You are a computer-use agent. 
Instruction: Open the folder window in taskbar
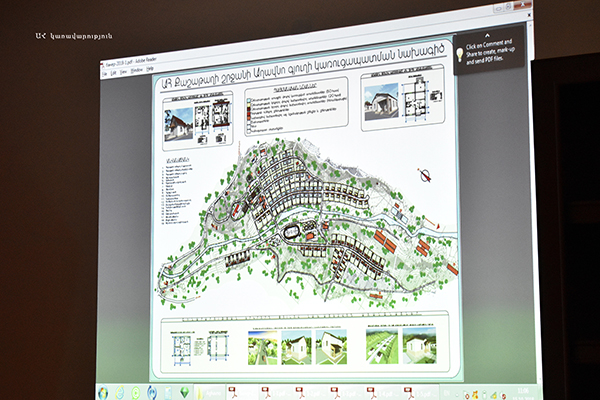click(x=210, y=393)
